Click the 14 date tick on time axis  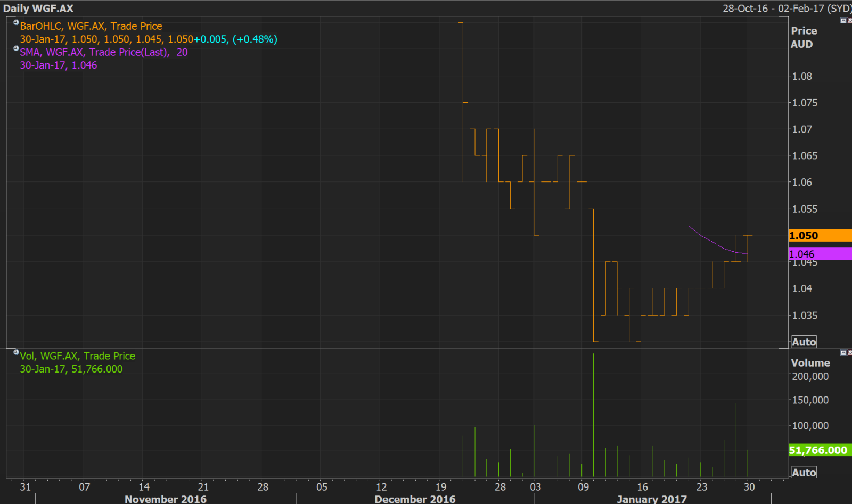click(x=144, y=487)
